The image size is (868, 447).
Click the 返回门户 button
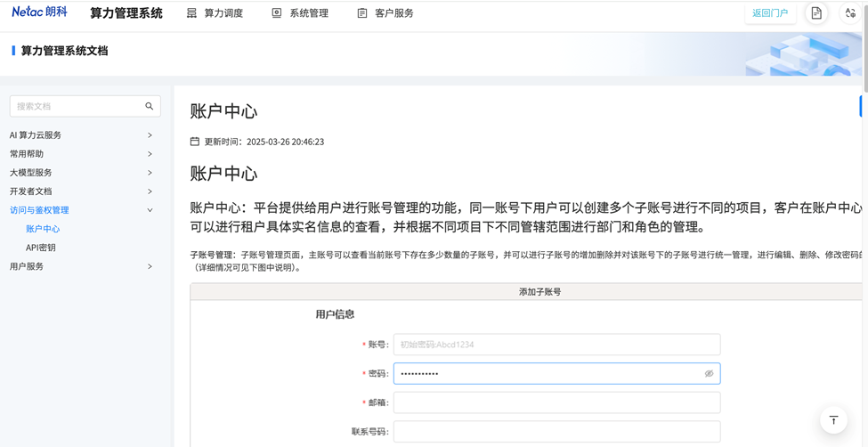769,13
